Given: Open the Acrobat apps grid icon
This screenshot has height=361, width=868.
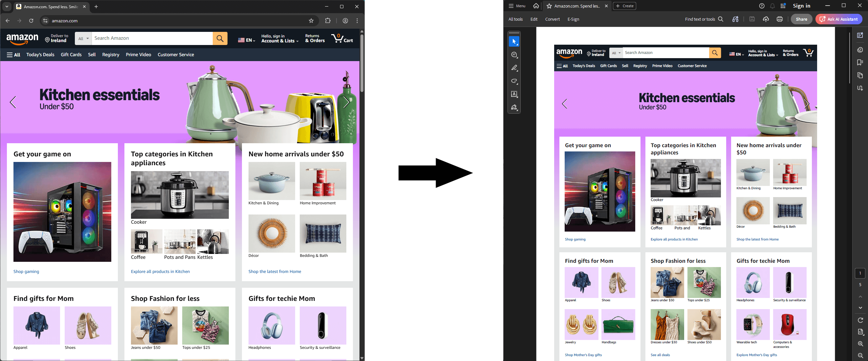Looking at the screenshot, I should point(783,6).
